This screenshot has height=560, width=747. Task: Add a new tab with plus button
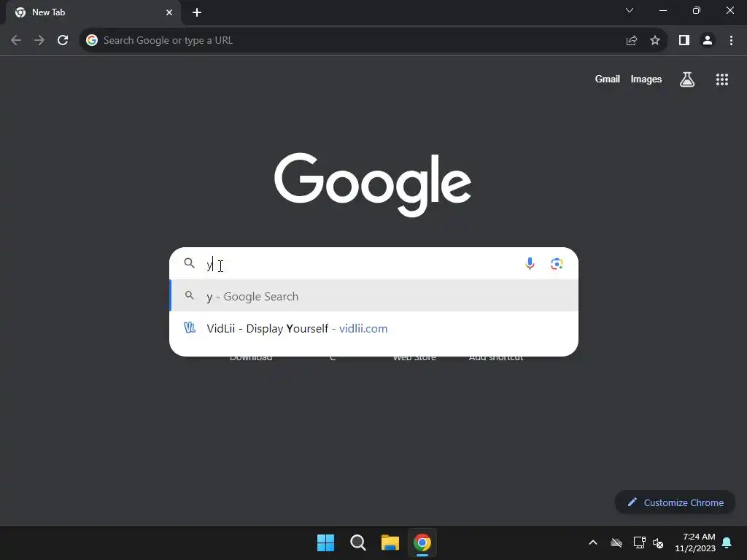[197, 12]
